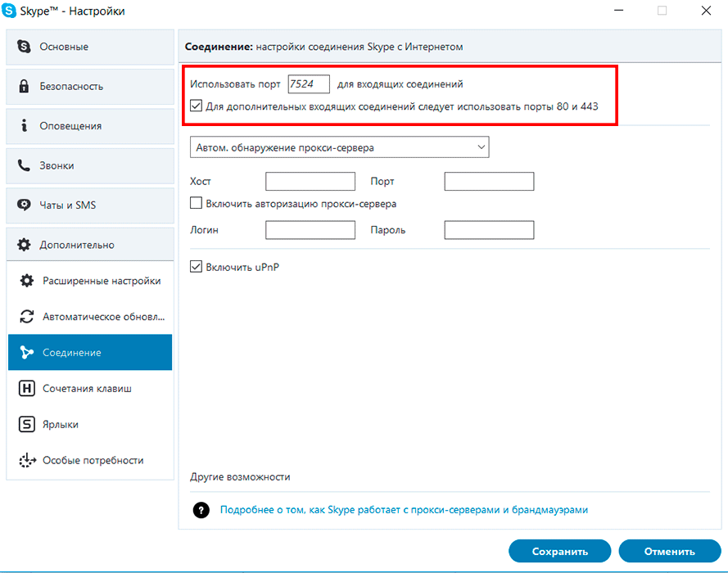Click the chat bubble icon beside Чаты и SMS
This screenshot has width=728, height=573.
click(x=24, y=205)
